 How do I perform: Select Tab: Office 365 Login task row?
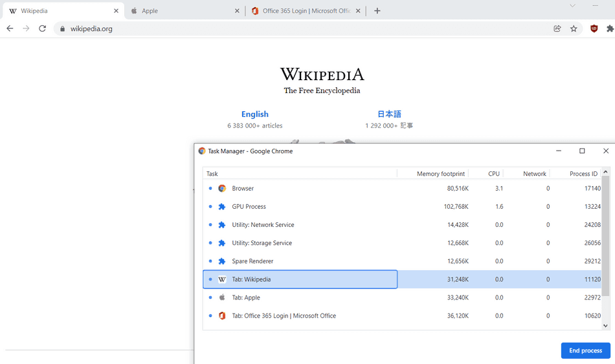402,316
